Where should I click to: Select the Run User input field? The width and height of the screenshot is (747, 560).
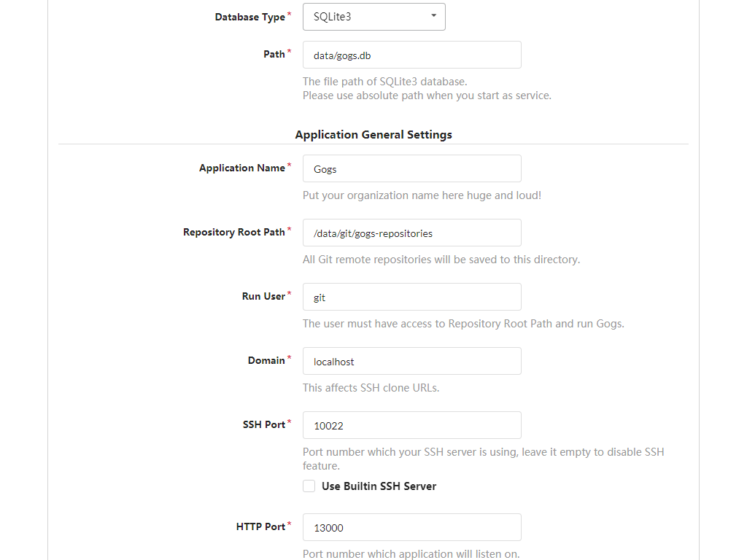[x=411, y=297]
